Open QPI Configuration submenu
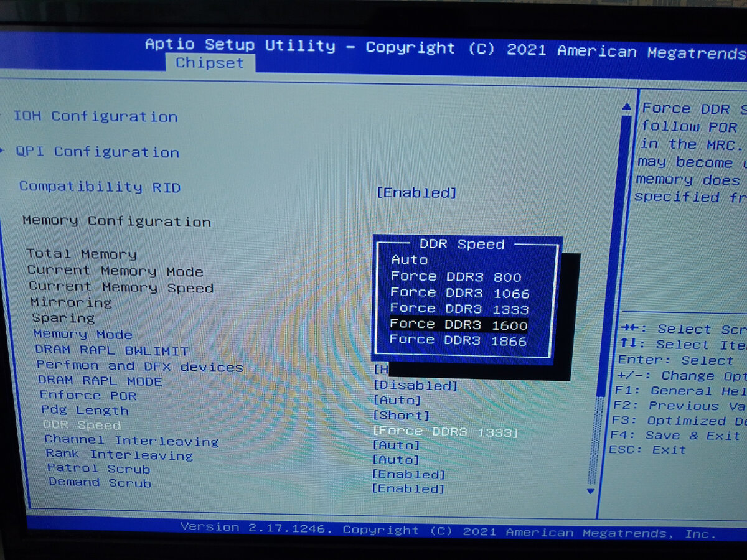This screenshot has height=560, width=747. point(97,152)
